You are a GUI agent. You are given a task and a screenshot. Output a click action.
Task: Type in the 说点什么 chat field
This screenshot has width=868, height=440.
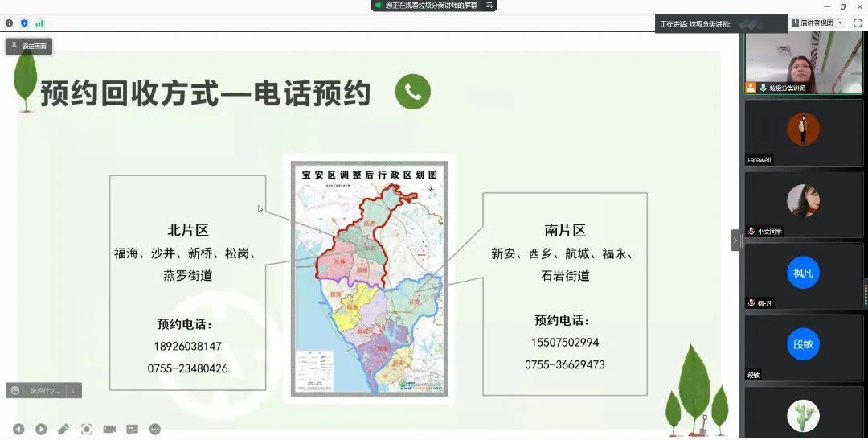pos(45,390)
